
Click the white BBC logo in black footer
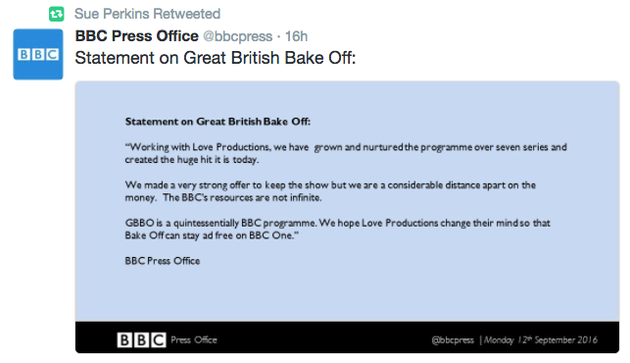[141, 340]
